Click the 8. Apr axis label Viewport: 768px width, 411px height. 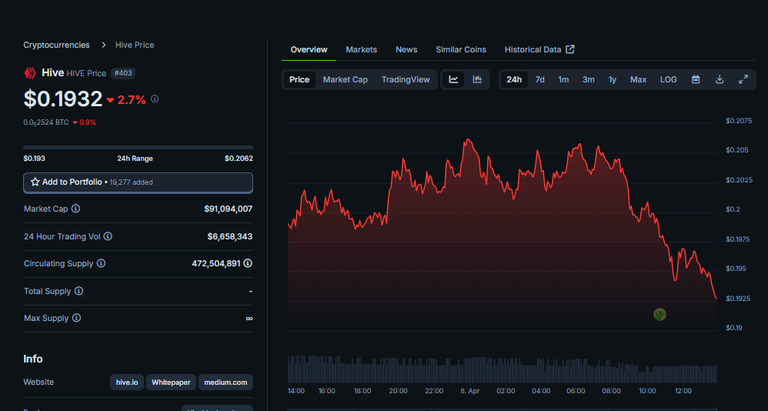point(470,391)
